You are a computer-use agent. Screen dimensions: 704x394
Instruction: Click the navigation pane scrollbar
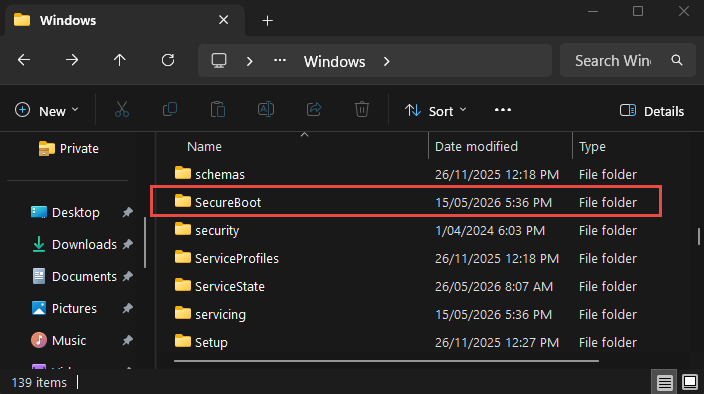coord(145,242)
